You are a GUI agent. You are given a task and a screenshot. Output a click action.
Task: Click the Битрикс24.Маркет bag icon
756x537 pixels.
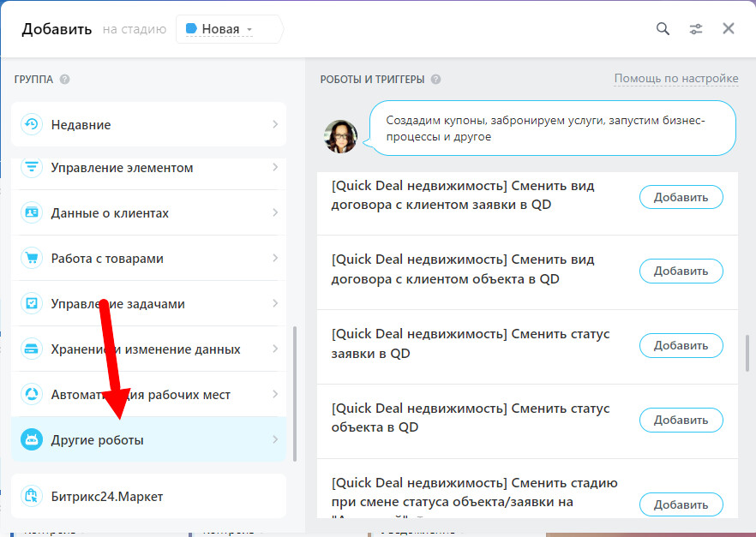(x=32, y=497)
